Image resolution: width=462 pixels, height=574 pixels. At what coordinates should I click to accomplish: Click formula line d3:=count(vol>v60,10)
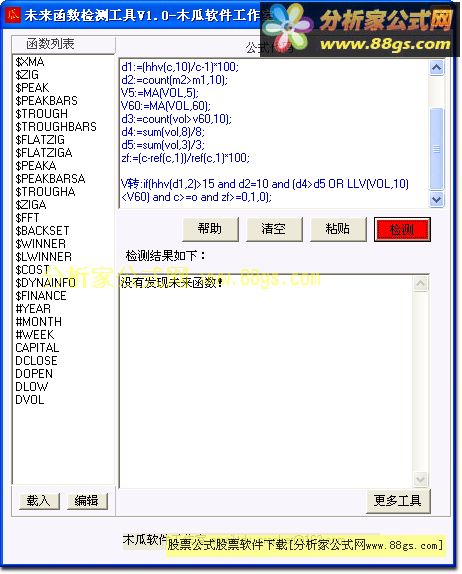point(176,119)
